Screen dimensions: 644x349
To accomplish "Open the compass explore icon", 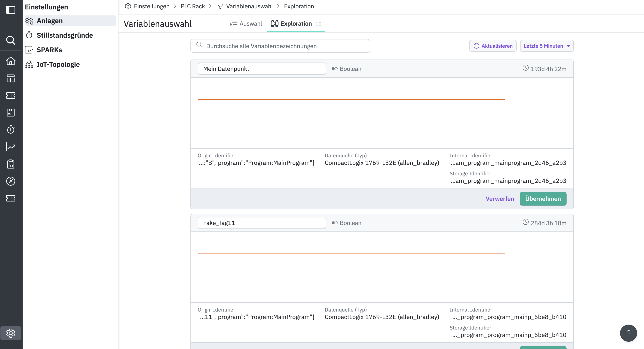I will 10,181.
